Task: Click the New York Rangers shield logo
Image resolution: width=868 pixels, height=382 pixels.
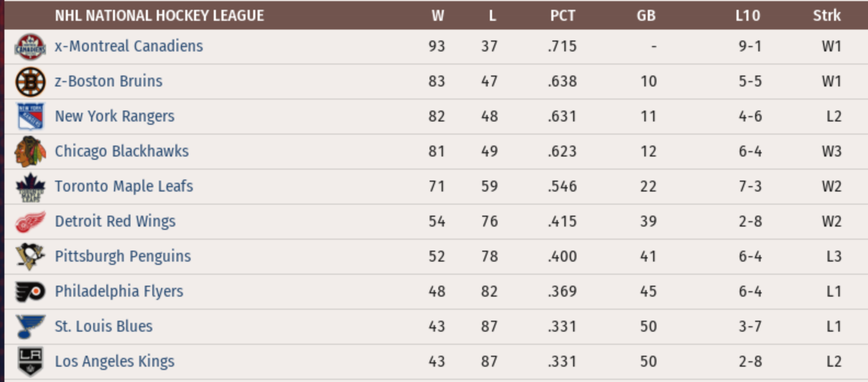Action: point(30,117)
